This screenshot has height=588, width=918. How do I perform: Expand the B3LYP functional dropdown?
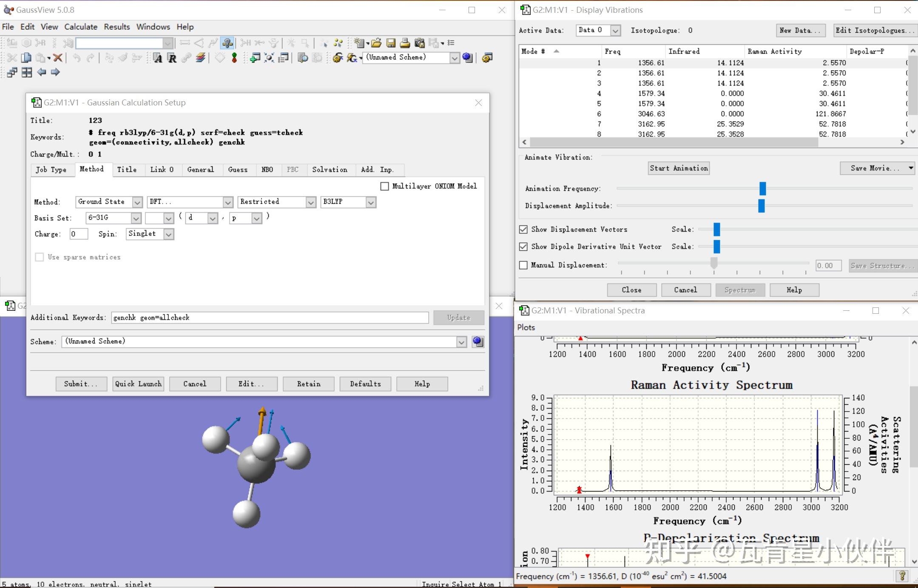click(x=370, y=202)
